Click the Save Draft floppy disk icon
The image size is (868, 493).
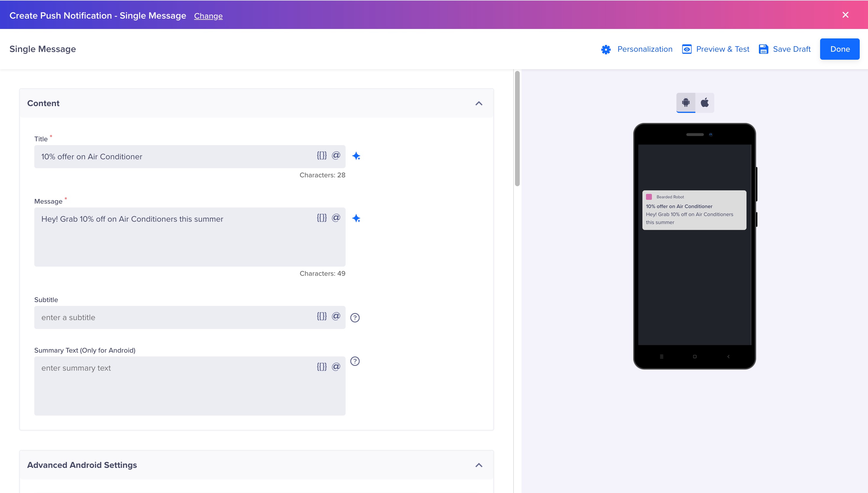(763, 49)
